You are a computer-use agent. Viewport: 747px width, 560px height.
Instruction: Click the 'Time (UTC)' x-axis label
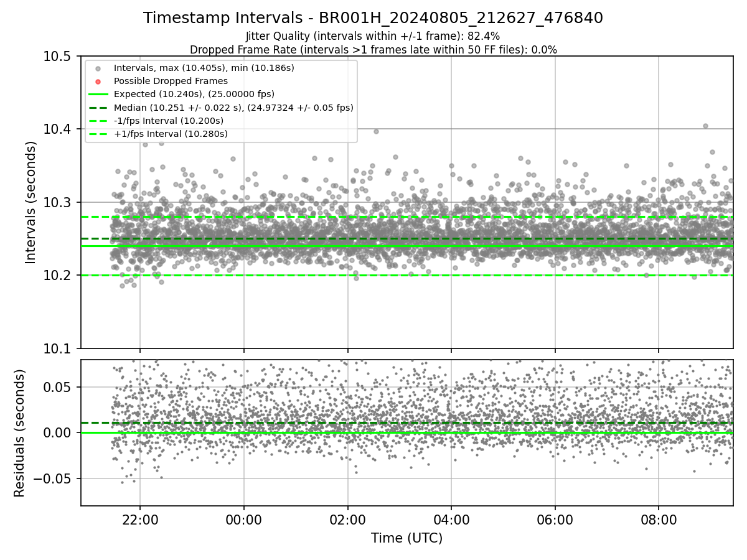click(406, 538)
